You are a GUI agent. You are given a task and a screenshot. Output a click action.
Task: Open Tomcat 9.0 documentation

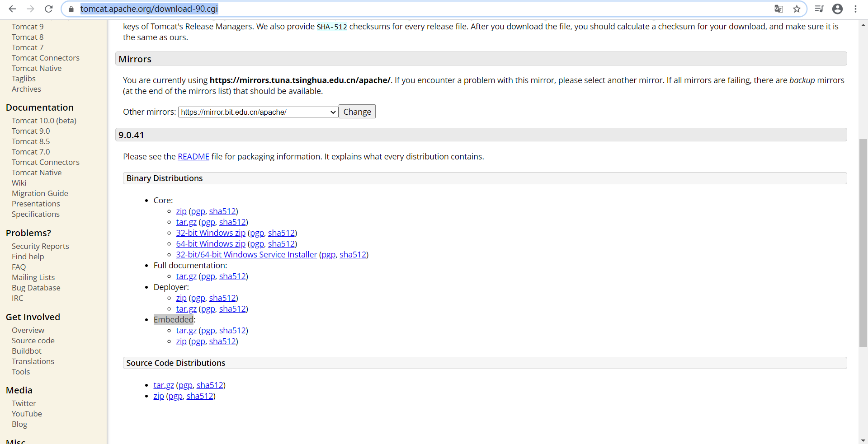[31, 131]
